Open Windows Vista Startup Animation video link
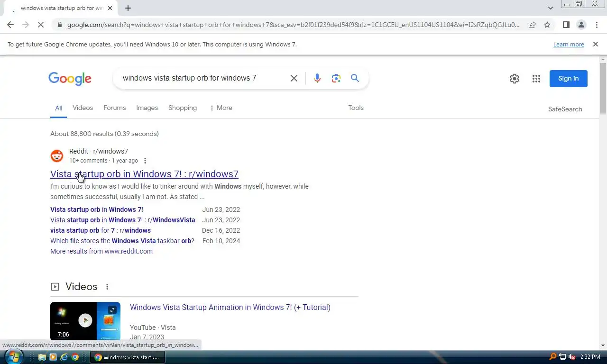Screen dimensions: 607x364 (230, 307)
